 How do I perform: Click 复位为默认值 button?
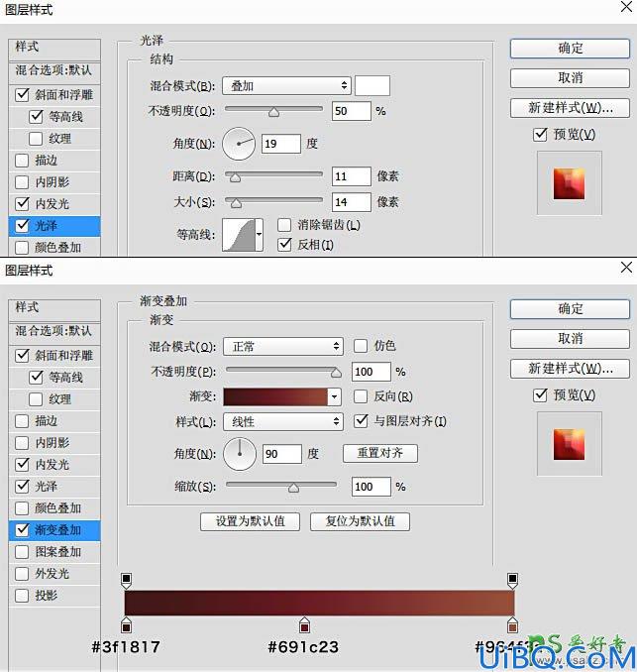360,521
